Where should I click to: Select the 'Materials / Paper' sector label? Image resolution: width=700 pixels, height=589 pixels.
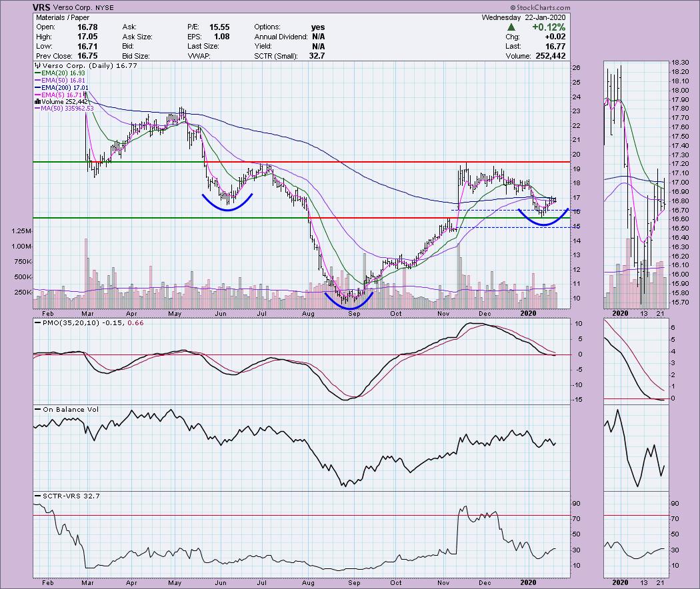coord(63,17)
